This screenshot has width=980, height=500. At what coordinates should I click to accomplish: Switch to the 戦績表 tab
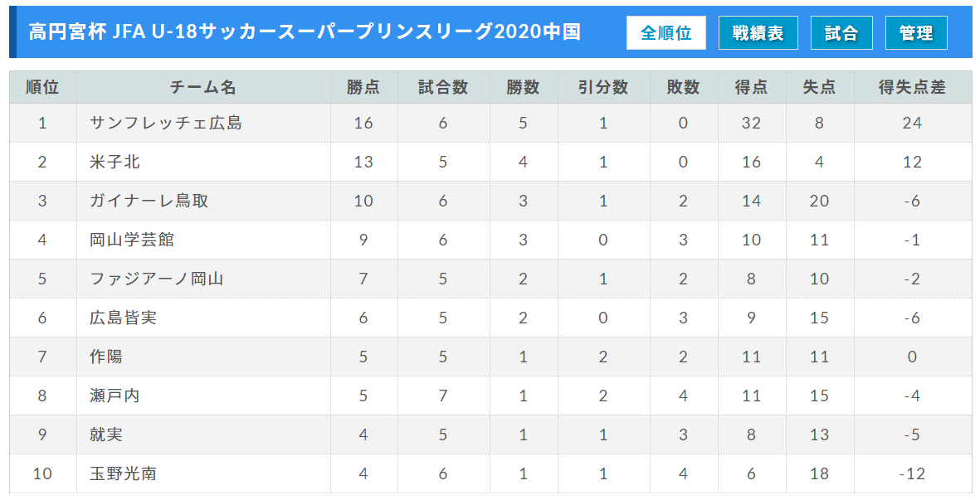pyautogui.click(x=758, y=33)
